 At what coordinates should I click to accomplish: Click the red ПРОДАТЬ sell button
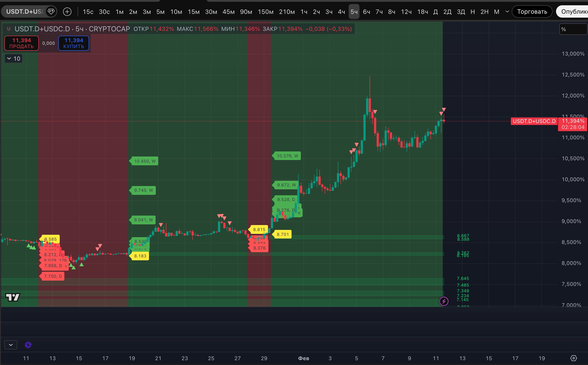click(x=21, y=43)
